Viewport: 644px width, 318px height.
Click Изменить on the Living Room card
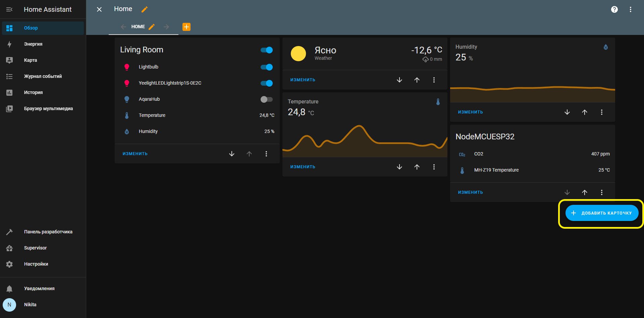point(135,154)
